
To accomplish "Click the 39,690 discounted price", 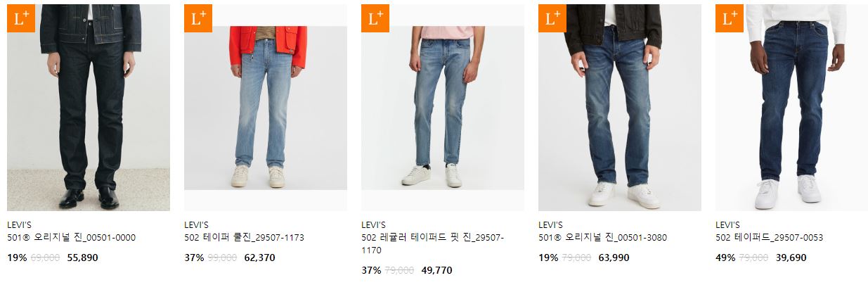I will pos(791,258).
